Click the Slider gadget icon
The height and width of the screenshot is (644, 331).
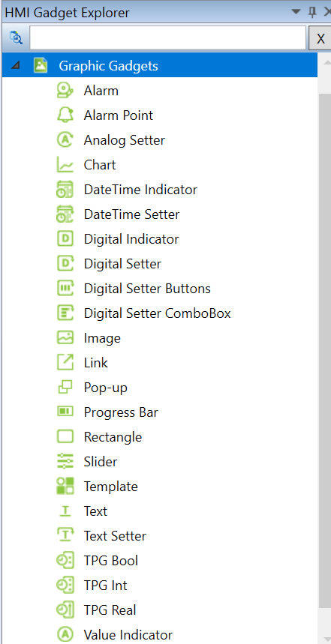point(65,462)
